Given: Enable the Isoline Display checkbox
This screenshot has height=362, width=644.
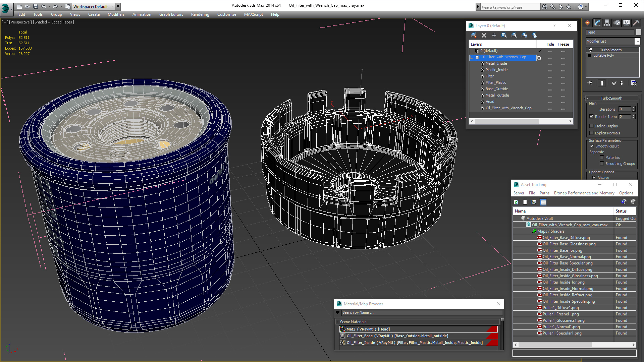Looking at the screenshot, I should click(592, 126).
